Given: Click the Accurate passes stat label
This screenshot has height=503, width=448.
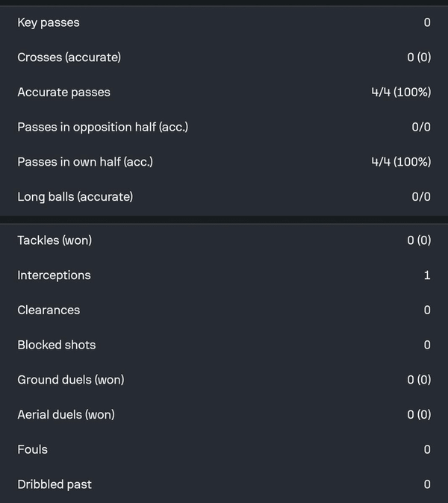Looking at the screenshot, I should pos(63,93).
